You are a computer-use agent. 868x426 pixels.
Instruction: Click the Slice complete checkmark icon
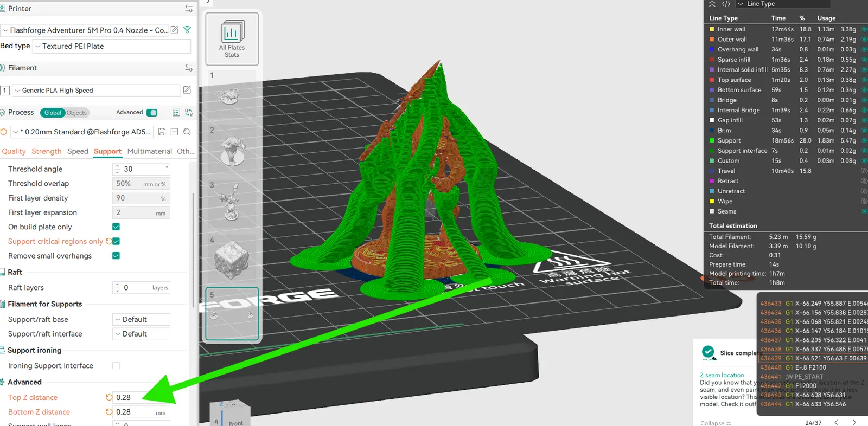(709, 353)
